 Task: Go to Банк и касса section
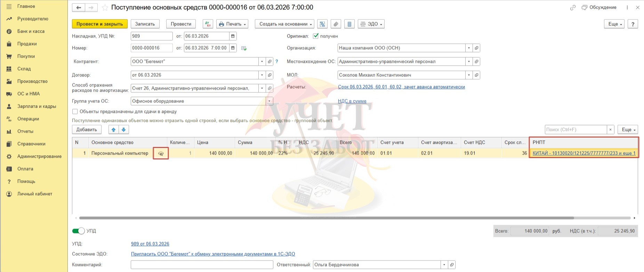pos(31,31)
